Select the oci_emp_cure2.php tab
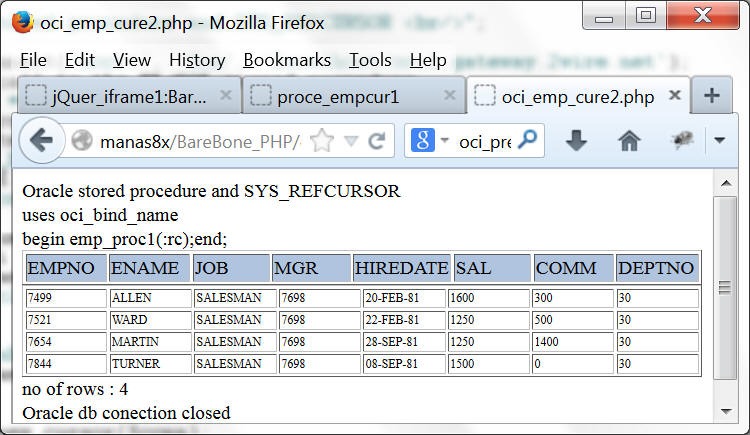Screen dimensions: 750x435 click(x=578, y=95)
